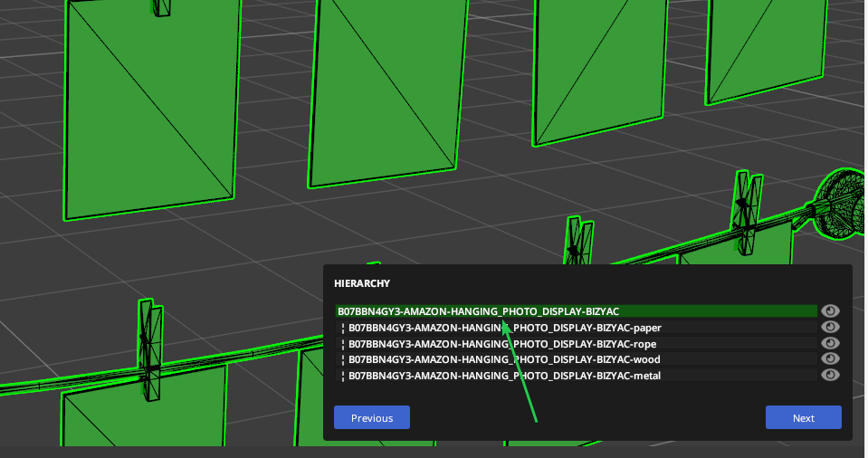Viewport: 868px width, 458px height.
Task: Hide the root BIZYAC hierarchy item via eye icon
Action: 830,310
